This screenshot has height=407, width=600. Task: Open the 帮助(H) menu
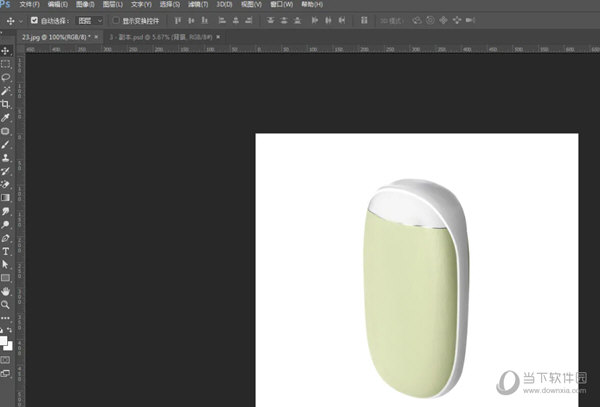pos(312,5)
